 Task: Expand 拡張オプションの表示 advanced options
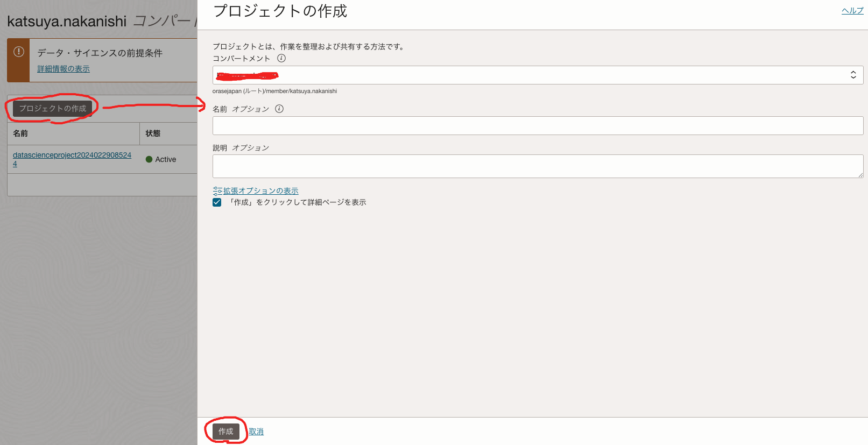[x=261, y=191]
